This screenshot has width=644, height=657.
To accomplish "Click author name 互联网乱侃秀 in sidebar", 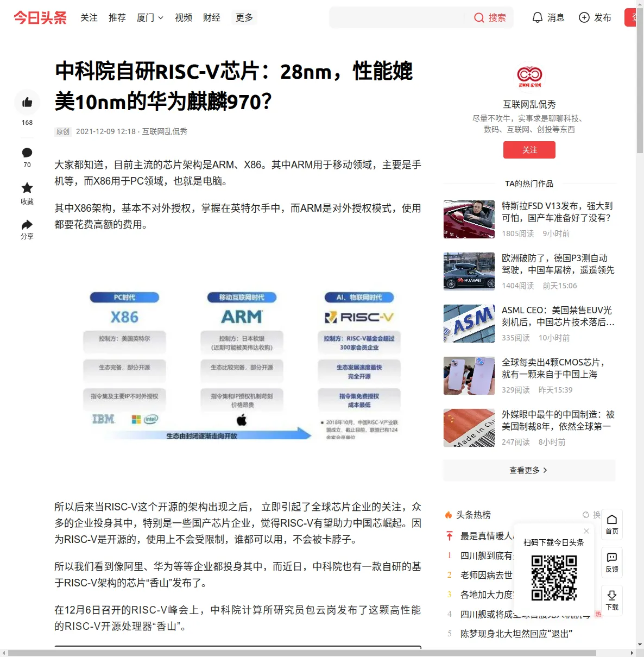I will [529, 104].
